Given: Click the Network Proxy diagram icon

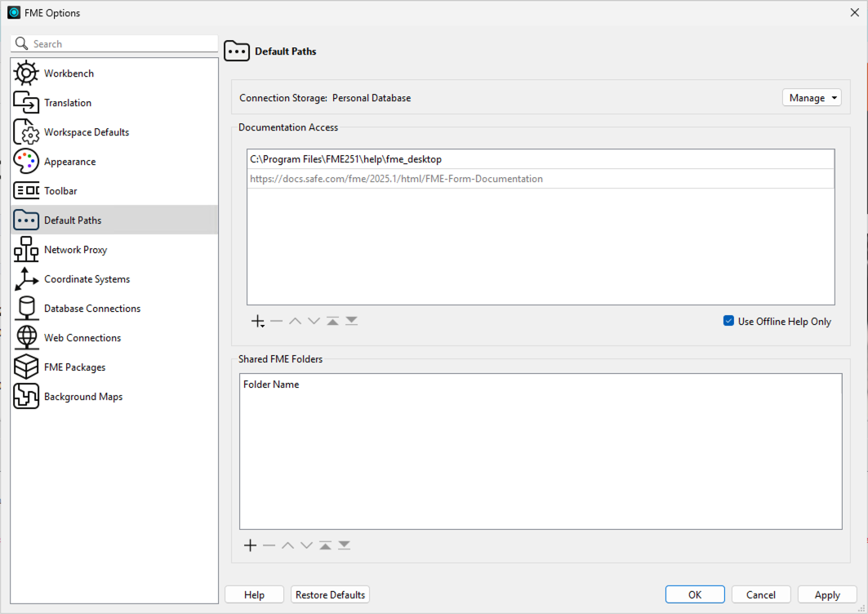Looking at the screenshot, I should (26, 249).
